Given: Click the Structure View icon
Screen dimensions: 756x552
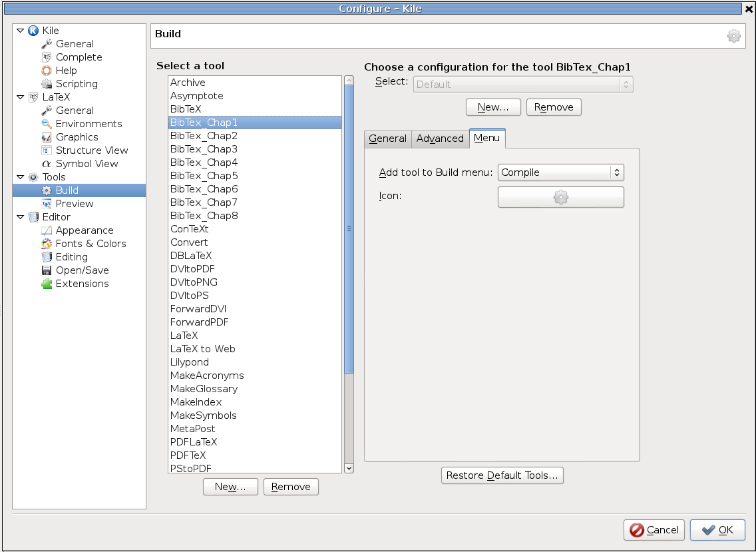Looking at the screenshot, I should (x=47, y=150).
